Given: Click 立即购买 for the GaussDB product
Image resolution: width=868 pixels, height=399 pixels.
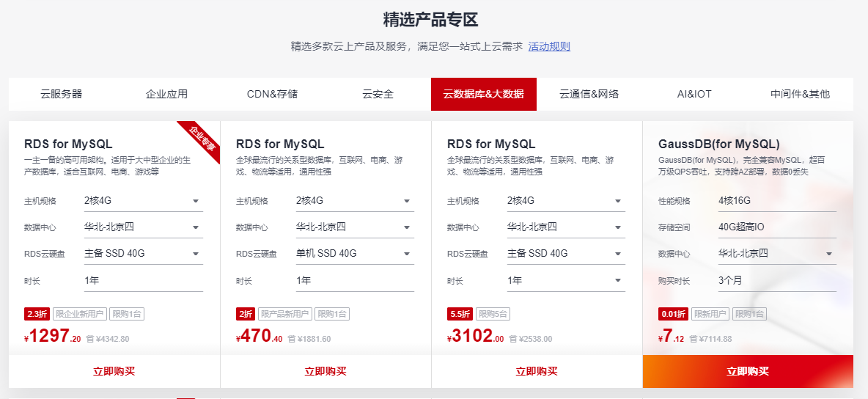Looking at the screenshot, I should point(748,371).
